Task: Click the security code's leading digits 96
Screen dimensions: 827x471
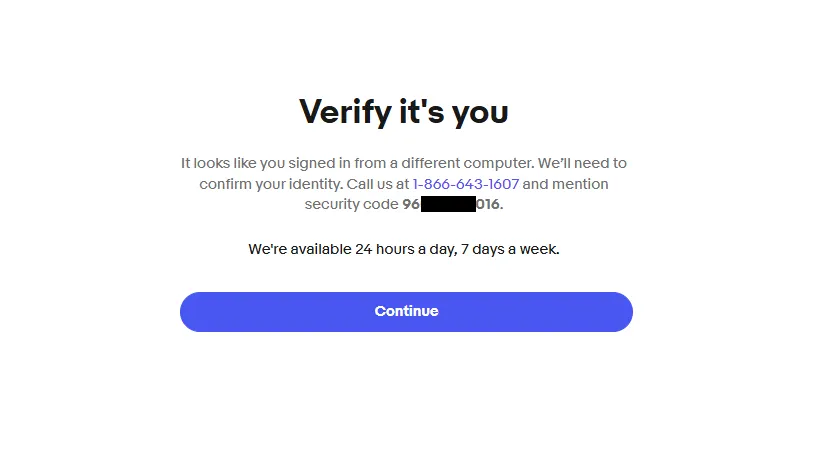Action: tap(411, 205)
